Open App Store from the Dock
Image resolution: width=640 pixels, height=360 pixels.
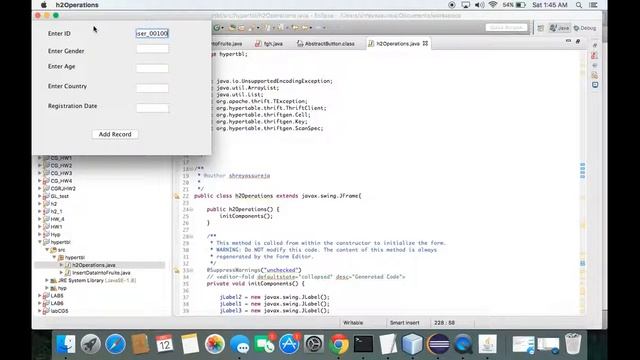pos(289,344)
